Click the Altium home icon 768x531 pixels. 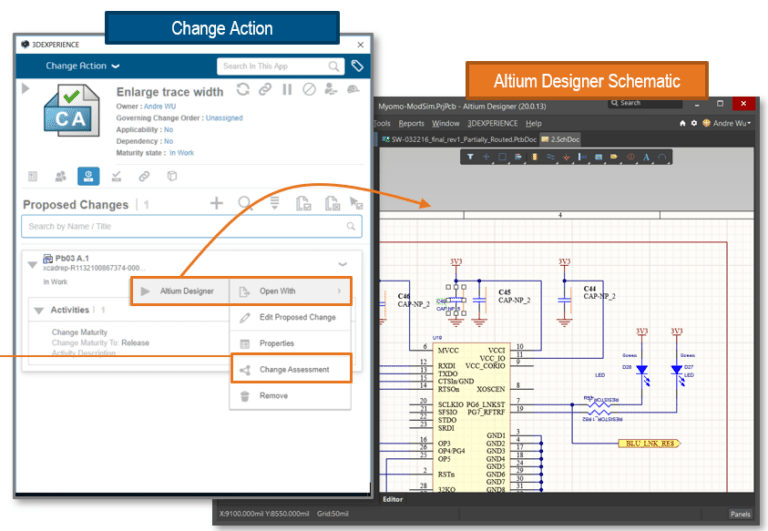(x=681, y=123)
